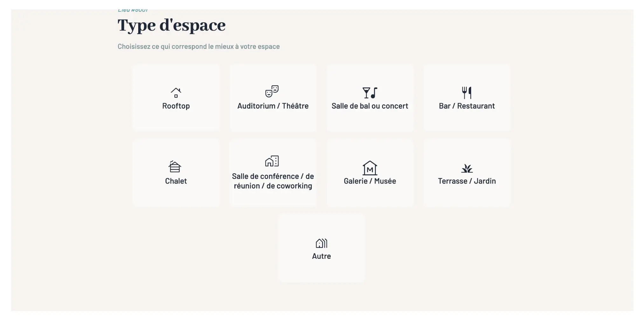Open the Lieu #6001 link
644x322 pixels.
click(x=133, y=9)
